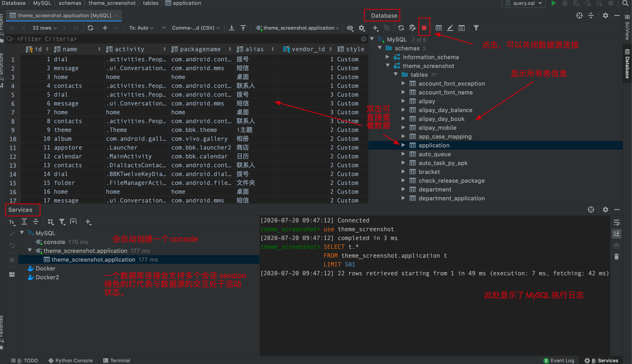Screen dimensions: 632x364
Task: Open the data editor settings gear
Action: click(x=361, y=28)
